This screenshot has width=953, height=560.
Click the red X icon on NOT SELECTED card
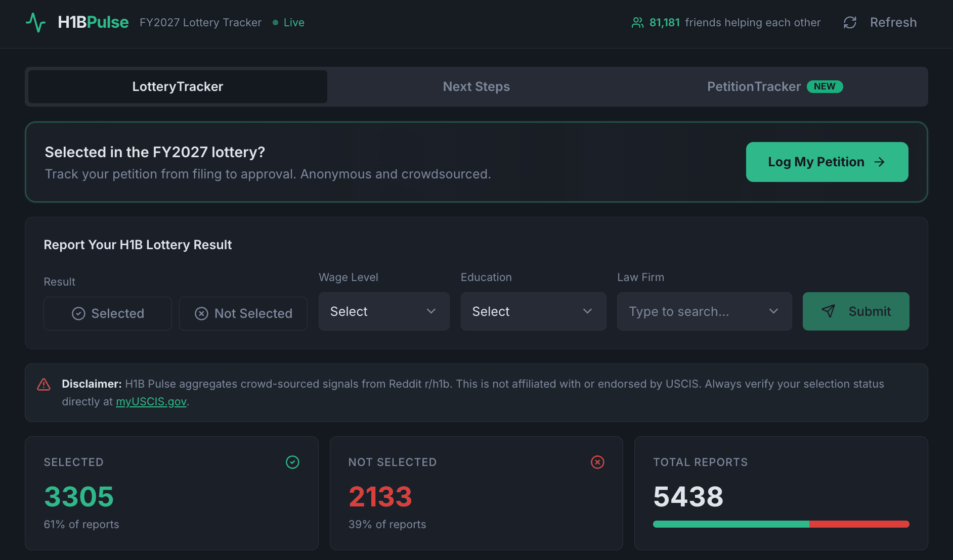[597, 461]
